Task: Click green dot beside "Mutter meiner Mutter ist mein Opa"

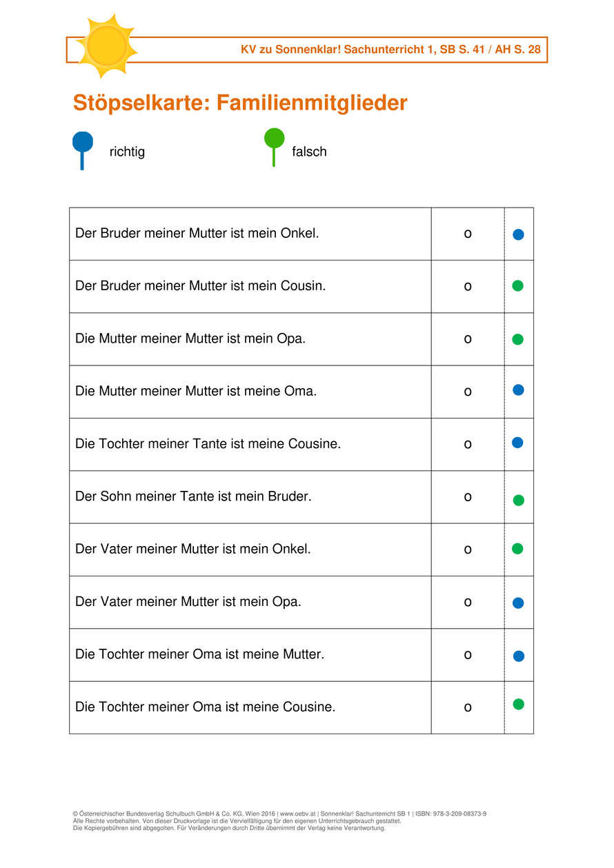Action: [517, 339]
